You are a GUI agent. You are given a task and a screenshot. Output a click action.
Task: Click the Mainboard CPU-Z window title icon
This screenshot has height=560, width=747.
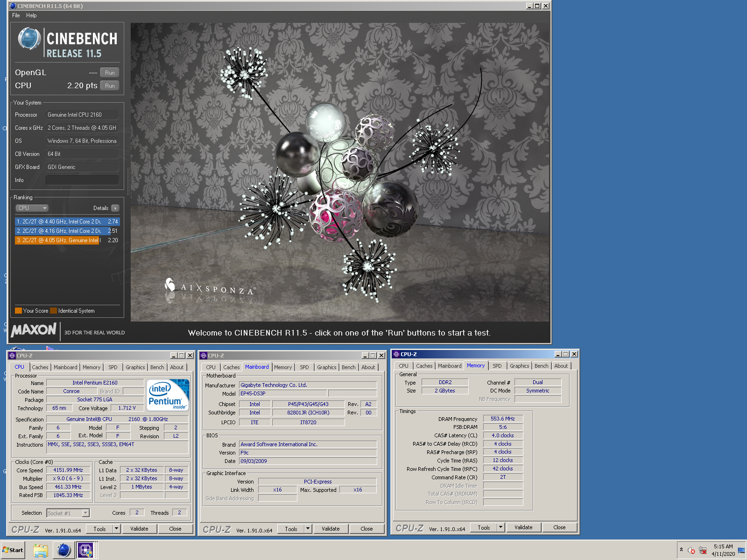tap(204, 356)
